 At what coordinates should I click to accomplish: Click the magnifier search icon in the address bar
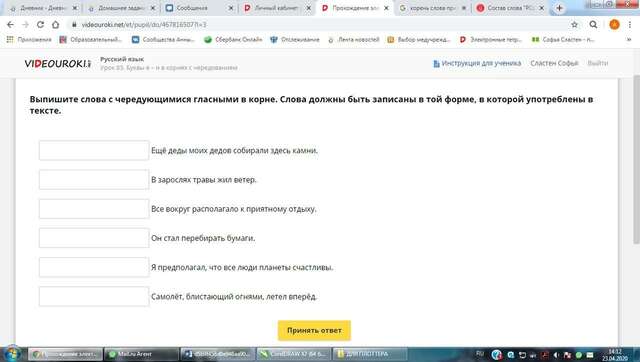593,24
